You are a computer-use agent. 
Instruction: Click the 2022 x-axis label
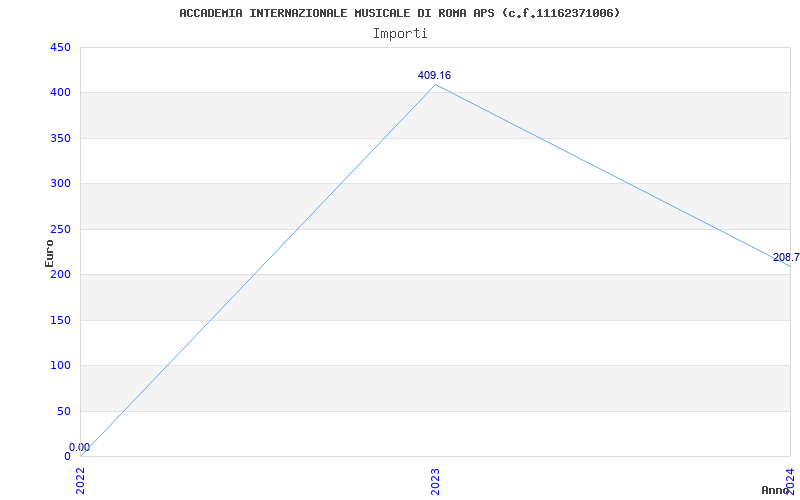[81, 481]
